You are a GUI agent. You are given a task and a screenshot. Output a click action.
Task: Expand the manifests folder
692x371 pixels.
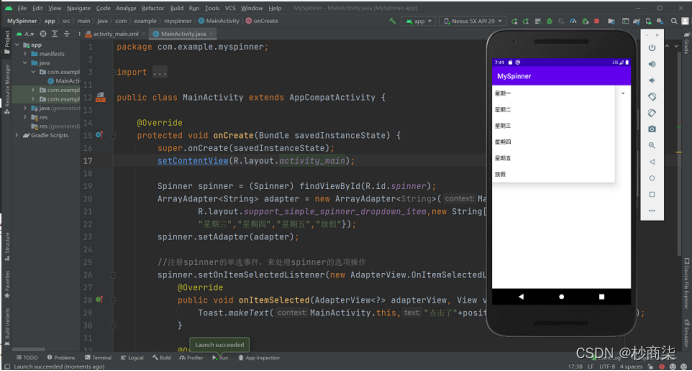point(25,54)
